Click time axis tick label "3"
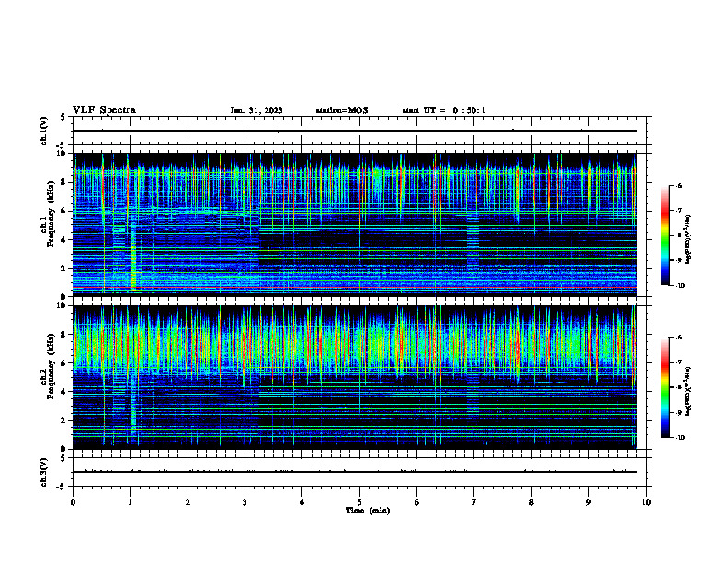728x563 pixels. pyautogui.click(x=245, y=502)
